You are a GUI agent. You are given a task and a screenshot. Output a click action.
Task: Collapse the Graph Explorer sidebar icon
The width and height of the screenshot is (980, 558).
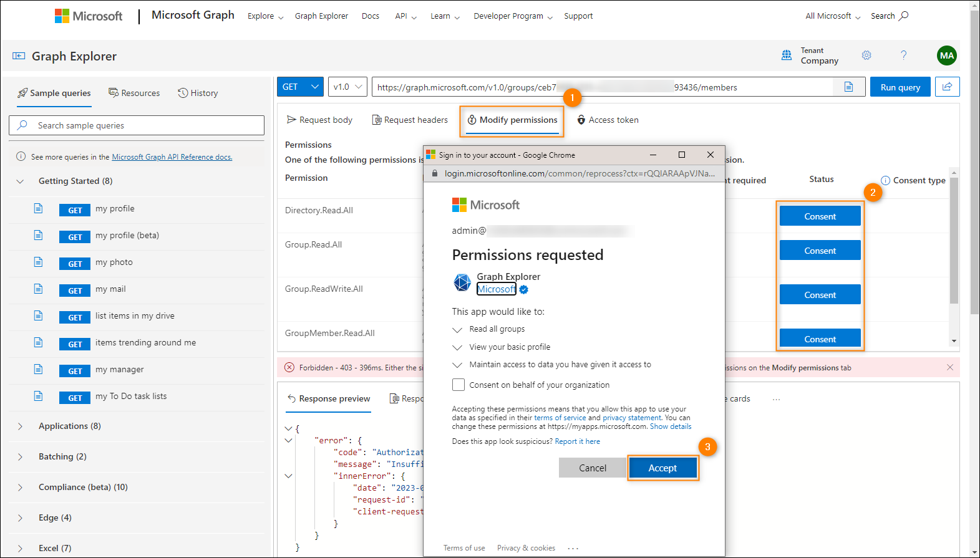pos(19,56)
